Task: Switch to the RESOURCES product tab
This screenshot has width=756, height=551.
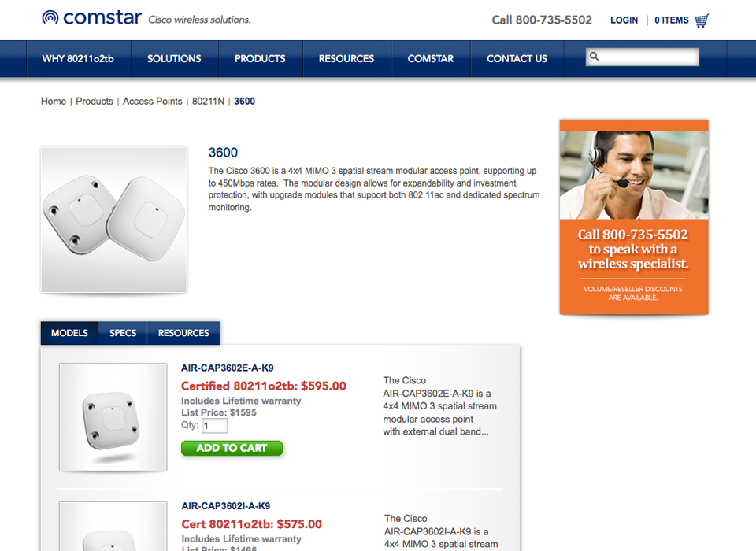Action: coord(183,333)
